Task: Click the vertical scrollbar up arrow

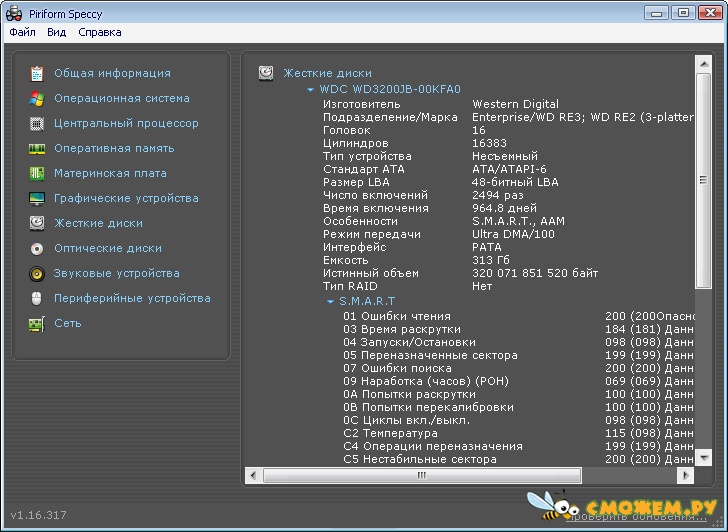Action: click(704, 64)
